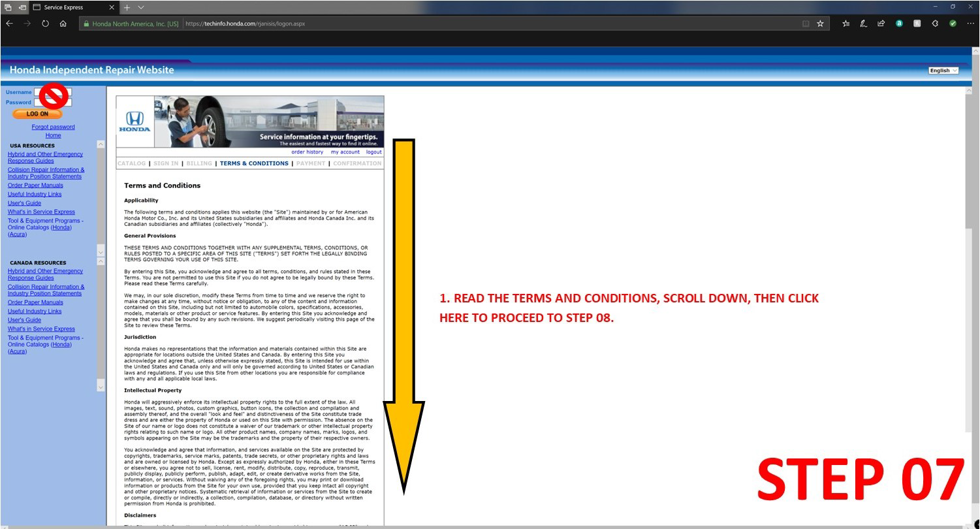Open Canada Acura online catalog link
980x529 pixels.
[x=17, y=351]
